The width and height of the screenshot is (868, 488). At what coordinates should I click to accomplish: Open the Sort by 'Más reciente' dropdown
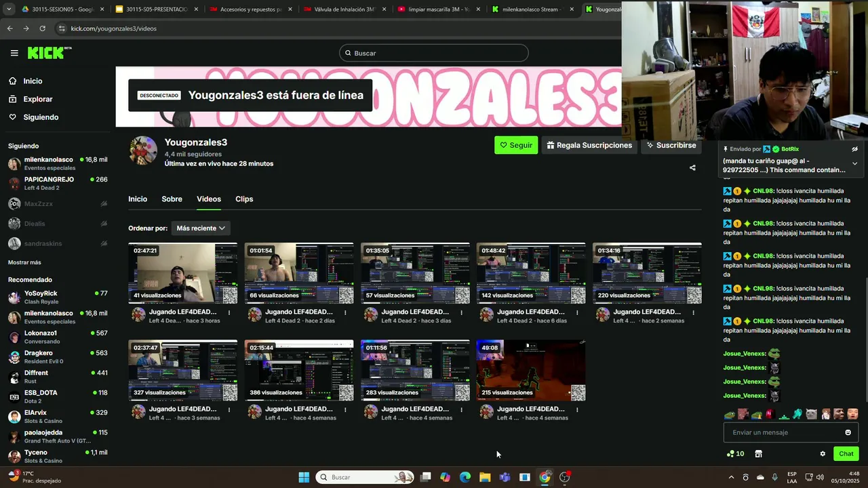point(201,228)
